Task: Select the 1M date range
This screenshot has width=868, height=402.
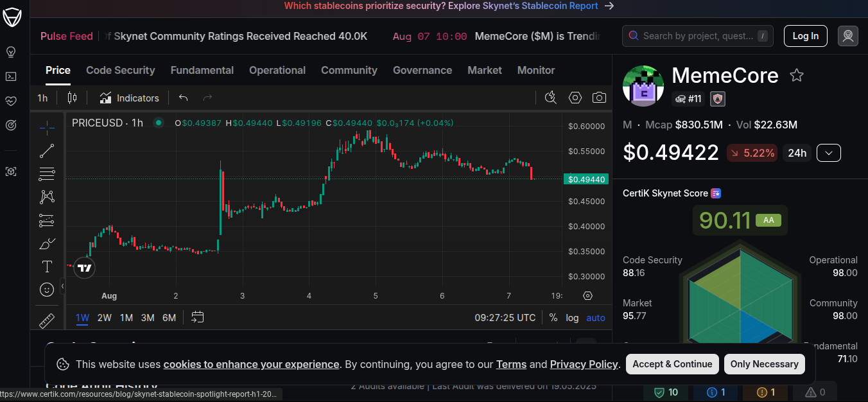Action: 126,317
